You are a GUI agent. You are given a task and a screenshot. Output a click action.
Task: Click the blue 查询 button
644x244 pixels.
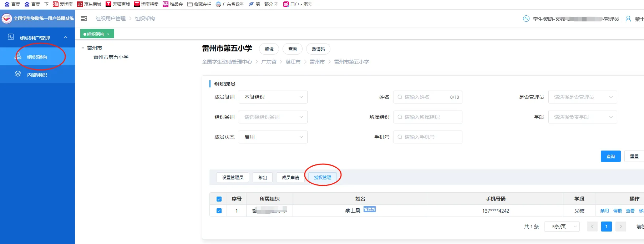[x=610, y=156]
